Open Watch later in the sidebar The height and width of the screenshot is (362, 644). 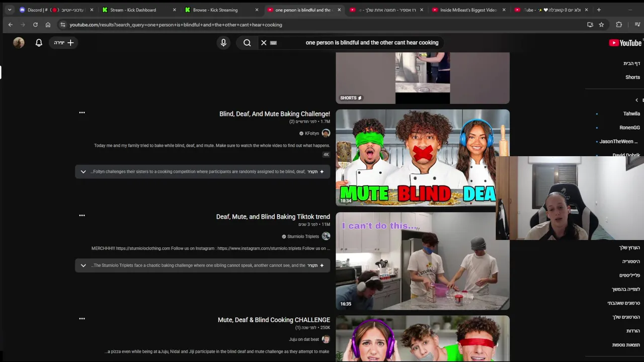(x=626, y=289)
